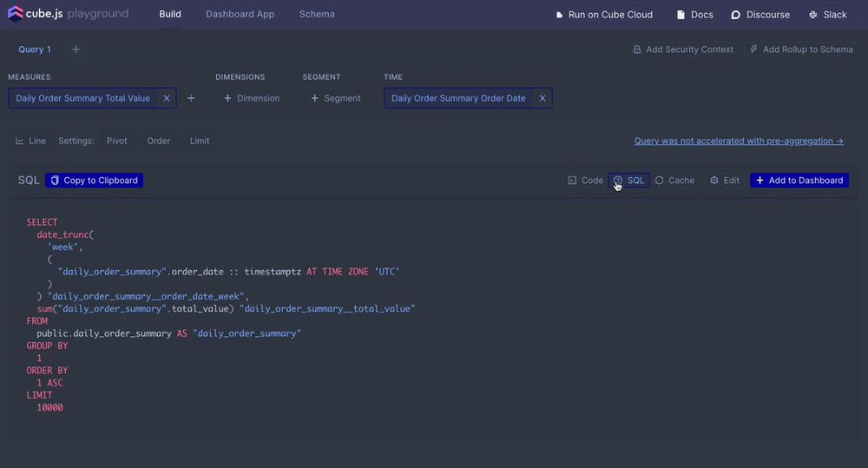This screenshot has width=868, height=468.
Task: Open Daily Order Summary Order Date selector
Action: pyautogui.click(x=458, y=98)
